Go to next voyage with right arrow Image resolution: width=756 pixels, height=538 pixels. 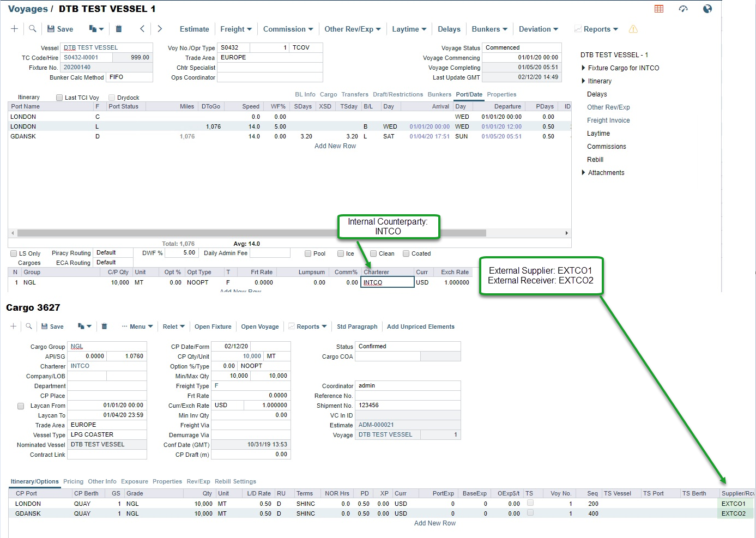tap(160, 29)
